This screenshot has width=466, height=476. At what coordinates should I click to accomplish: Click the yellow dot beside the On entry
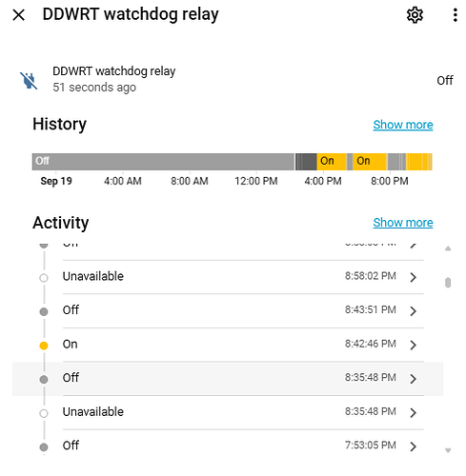pyautogui.click(x=44, y=346)
